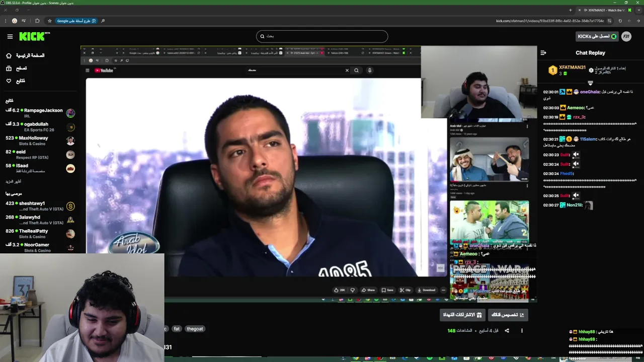Click the 11Salem username in chat replay
This screenshot has width=644, height=362.
(588, 139)
